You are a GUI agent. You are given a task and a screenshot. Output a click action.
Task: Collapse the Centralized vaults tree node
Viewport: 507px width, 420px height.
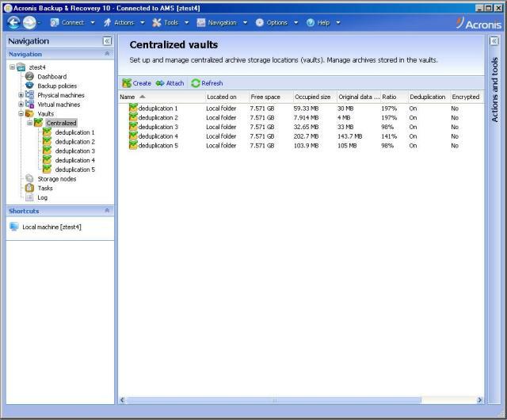click(30, 123)
